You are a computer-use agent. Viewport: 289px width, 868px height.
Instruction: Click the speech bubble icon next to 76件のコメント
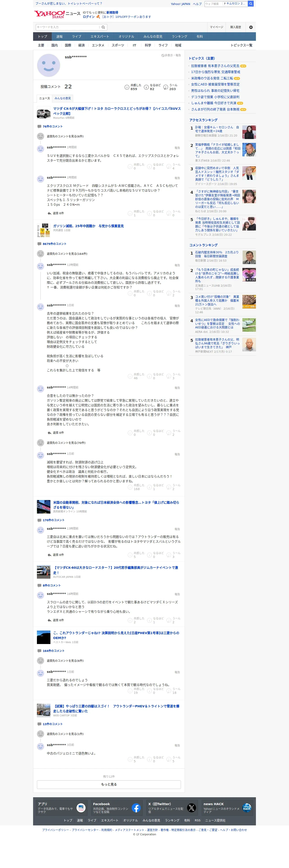pos(39,127)
